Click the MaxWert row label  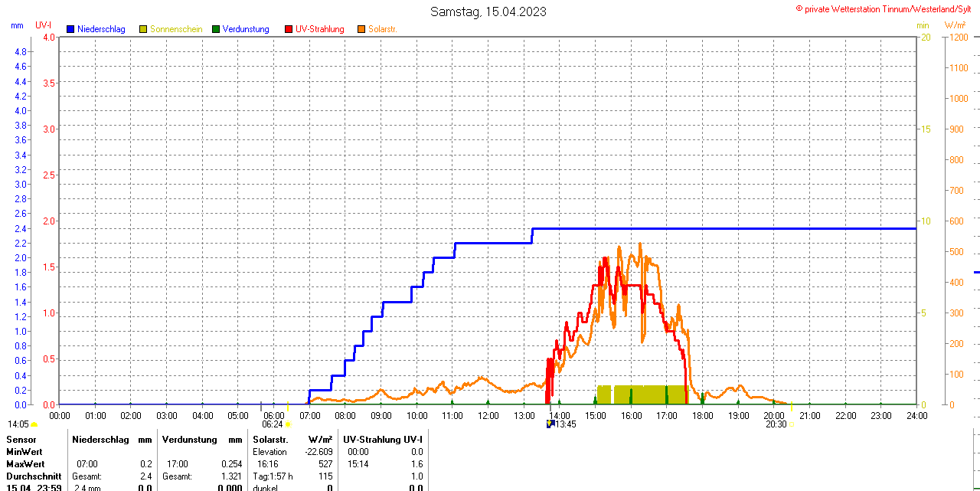[26, 464]
